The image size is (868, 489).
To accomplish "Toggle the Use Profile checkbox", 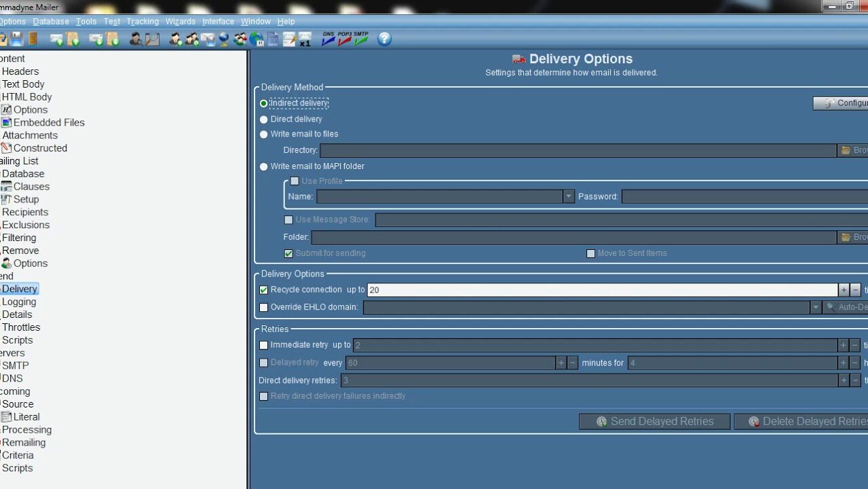I will [295, 181].
